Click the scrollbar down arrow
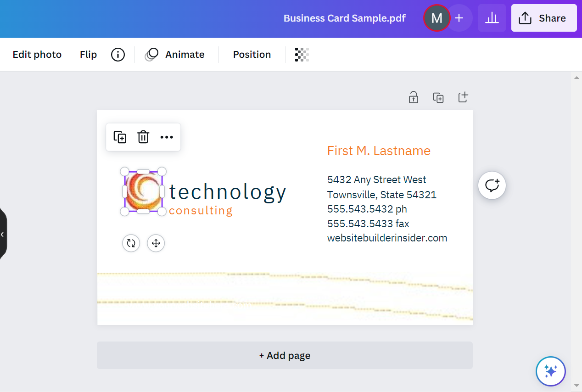Image resolution: width=582 pixels, height=392 pixels. pyautogui.click(x=576, y=386)
